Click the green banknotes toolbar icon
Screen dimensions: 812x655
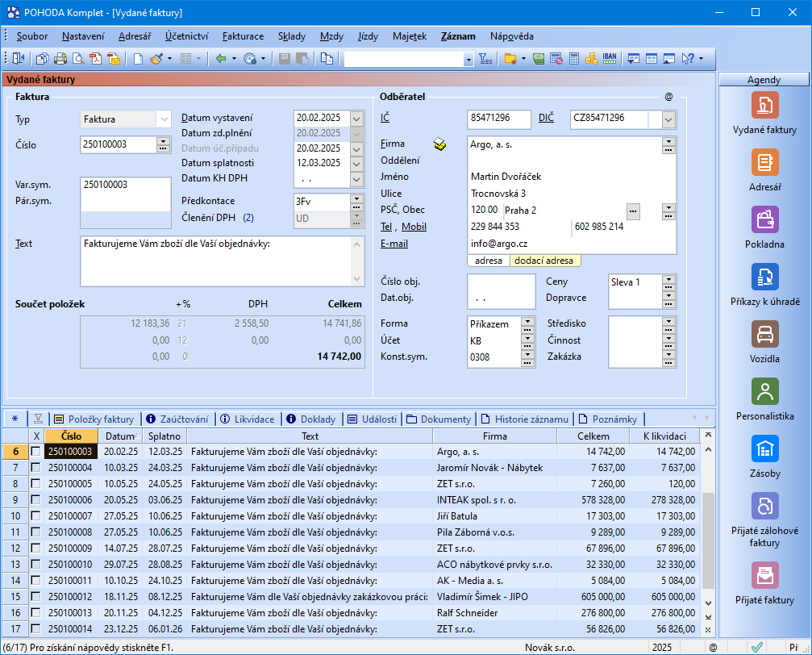pos(539,59)
